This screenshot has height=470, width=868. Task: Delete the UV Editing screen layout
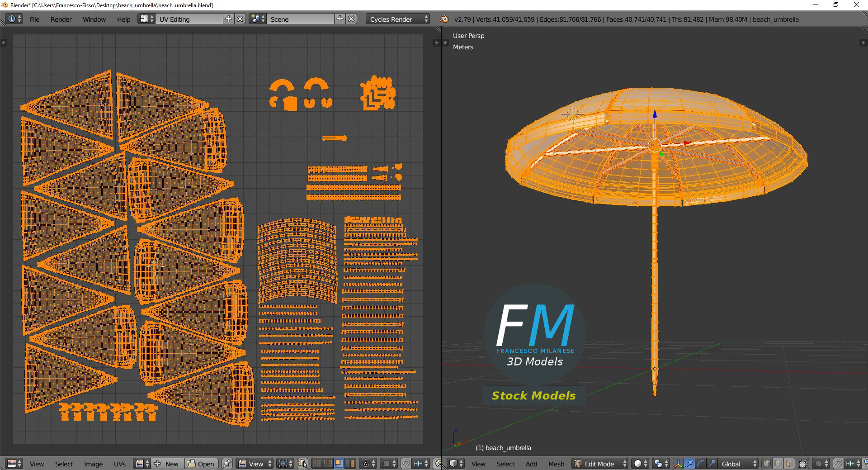point(241,19)
